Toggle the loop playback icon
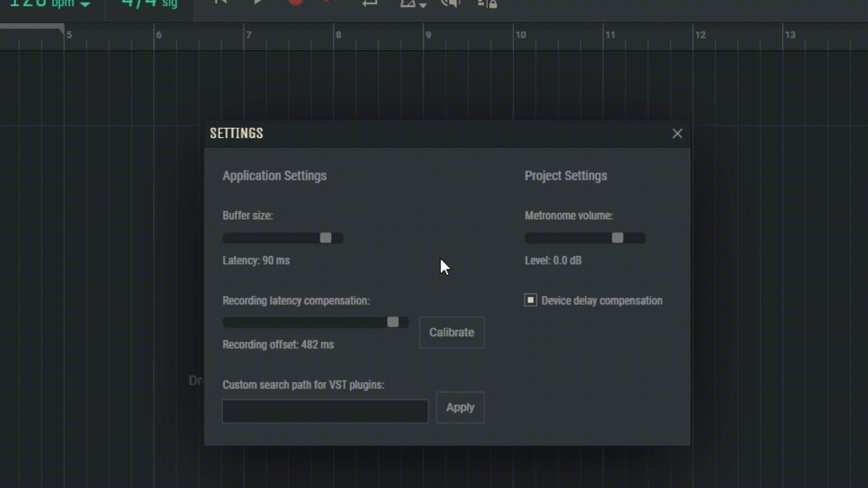 click(x=369, y=3)
